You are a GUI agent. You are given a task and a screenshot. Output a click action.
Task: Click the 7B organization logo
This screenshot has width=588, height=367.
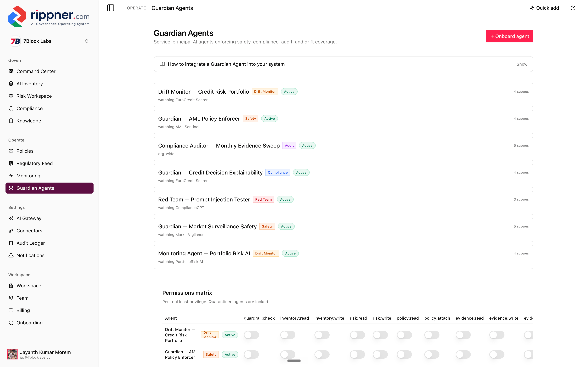[x=15, y=41]
